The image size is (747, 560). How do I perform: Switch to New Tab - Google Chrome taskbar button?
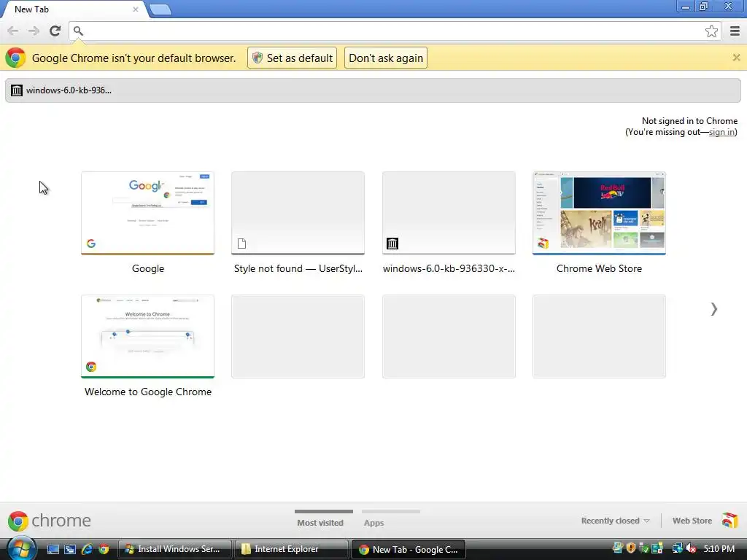click(x=409, y=549)
